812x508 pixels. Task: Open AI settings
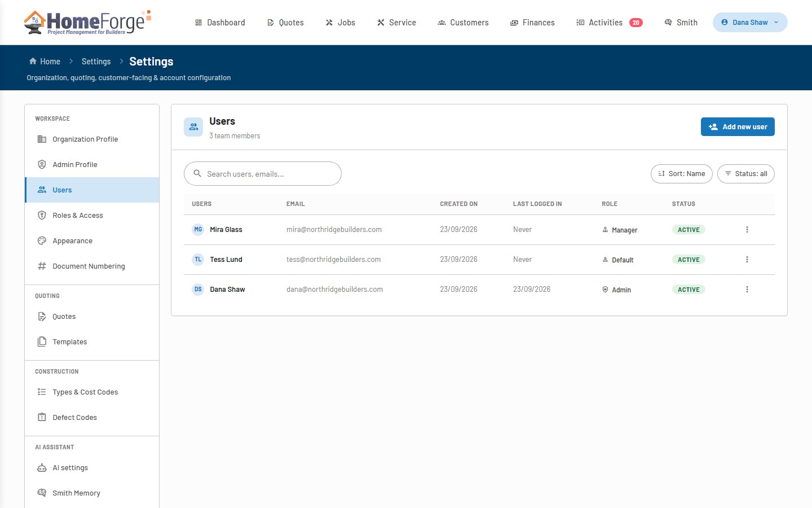92,468
